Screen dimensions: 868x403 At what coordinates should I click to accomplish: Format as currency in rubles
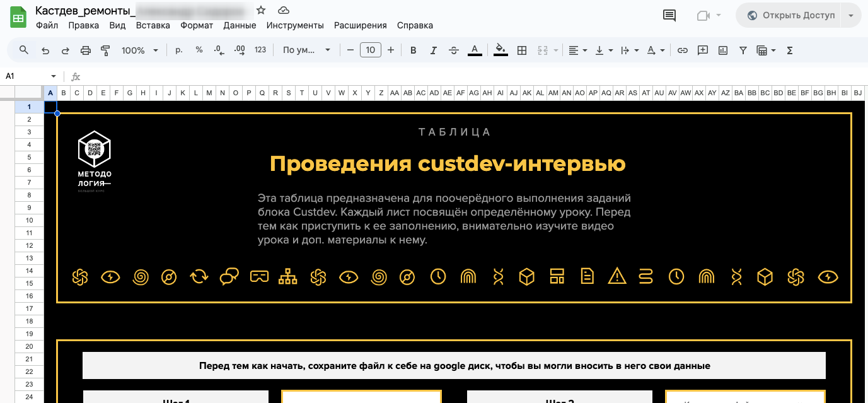coord(179,50)
